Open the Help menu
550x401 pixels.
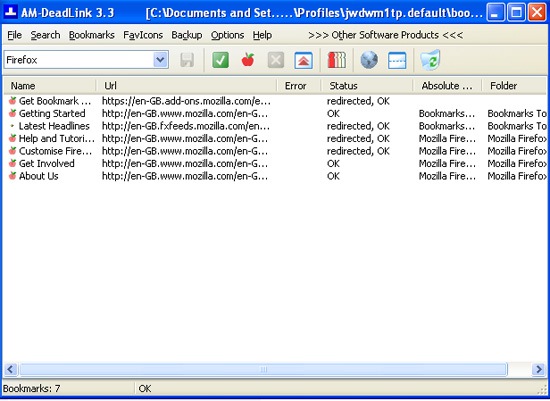tap(262, 35)
